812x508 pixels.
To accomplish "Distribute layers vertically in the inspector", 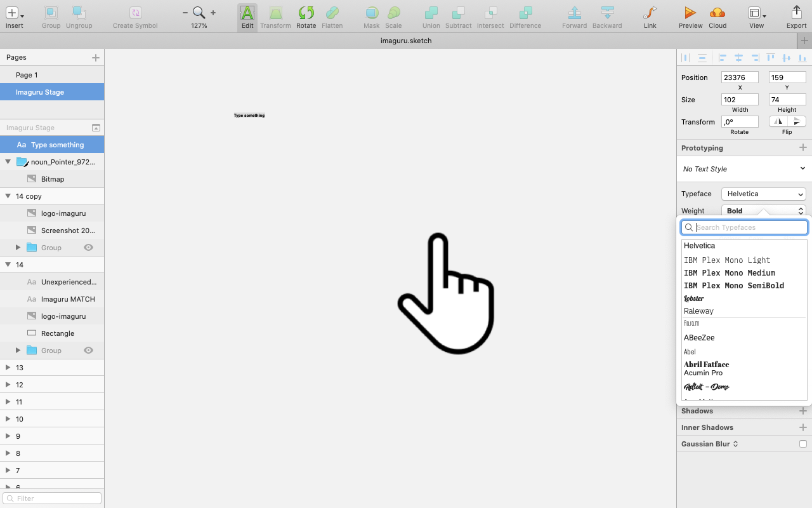I will click(x=702, y=58).
